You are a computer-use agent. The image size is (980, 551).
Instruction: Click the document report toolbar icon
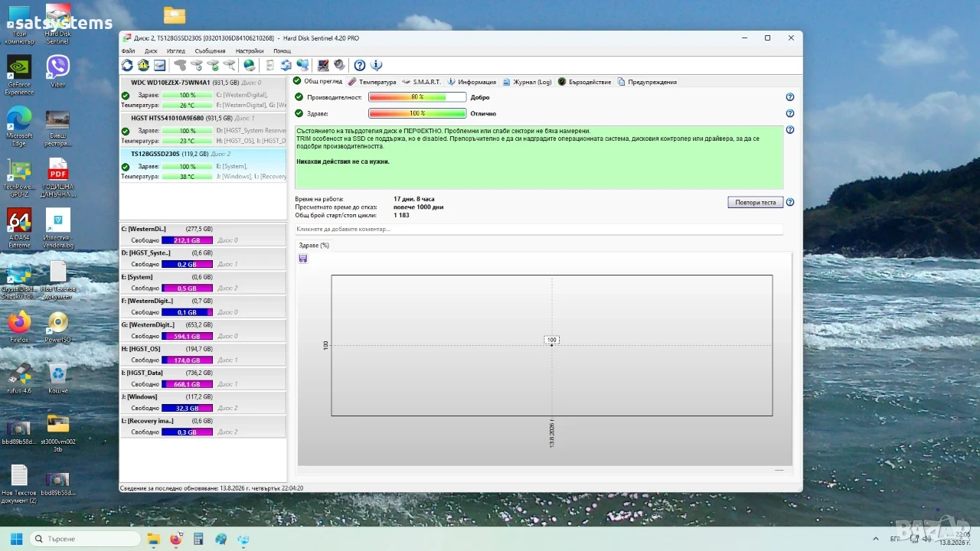[x=269, y=66]
